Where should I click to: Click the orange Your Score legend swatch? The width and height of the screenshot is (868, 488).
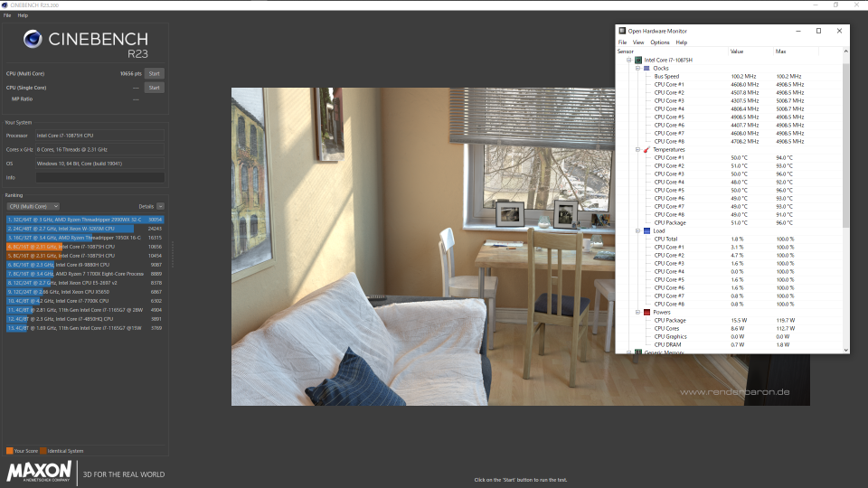[9, 451]
